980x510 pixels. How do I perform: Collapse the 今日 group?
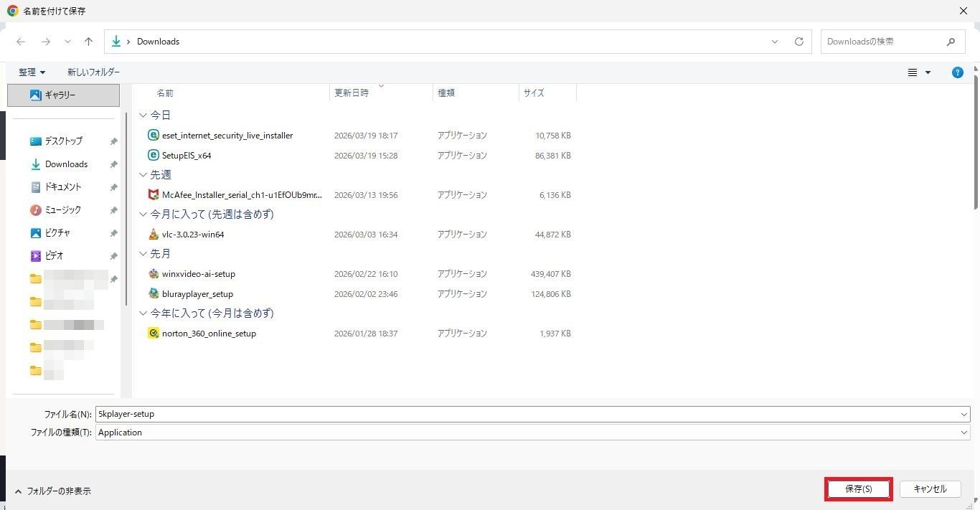143,115
